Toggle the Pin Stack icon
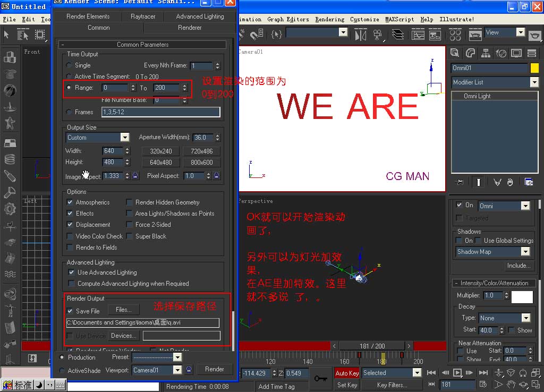The height and width of the screenshot is (392, 544). click(x=460, y=182)
